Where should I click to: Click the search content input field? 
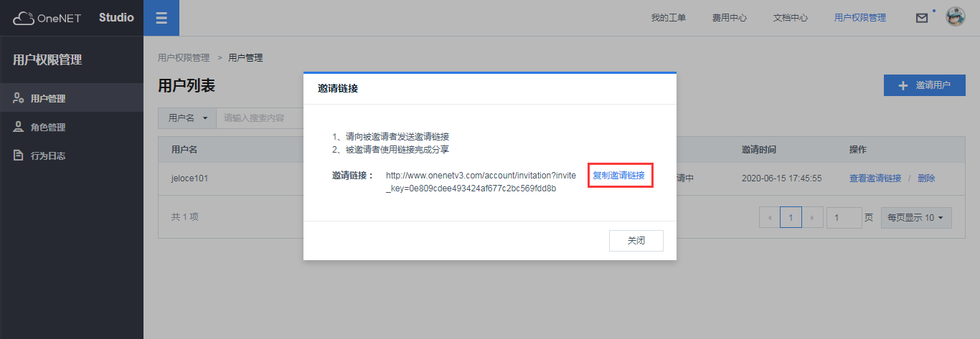(260, 118)
